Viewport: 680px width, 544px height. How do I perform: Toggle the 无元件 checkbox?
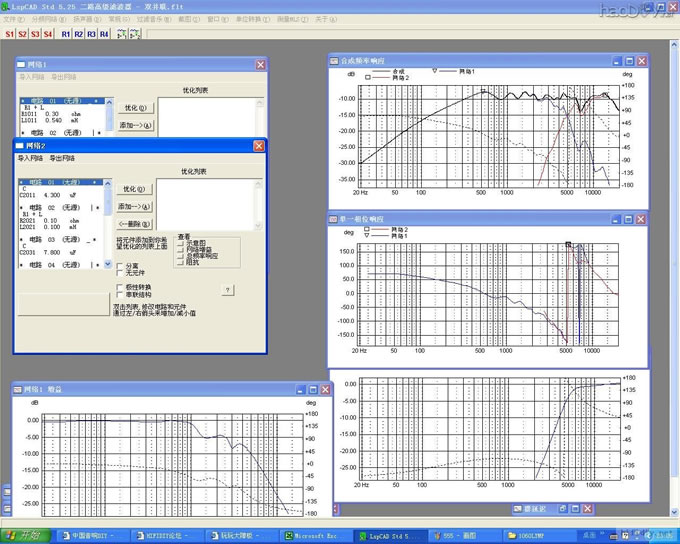coord(121,273)
